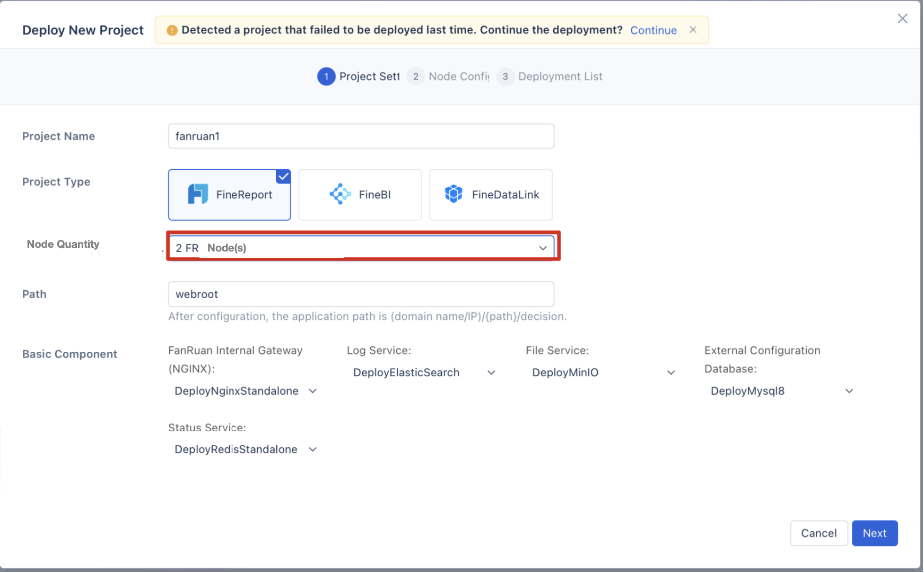Click step 1 circle for Project Settings
Screen dimensions: 924x573
[x=326, y=76]
